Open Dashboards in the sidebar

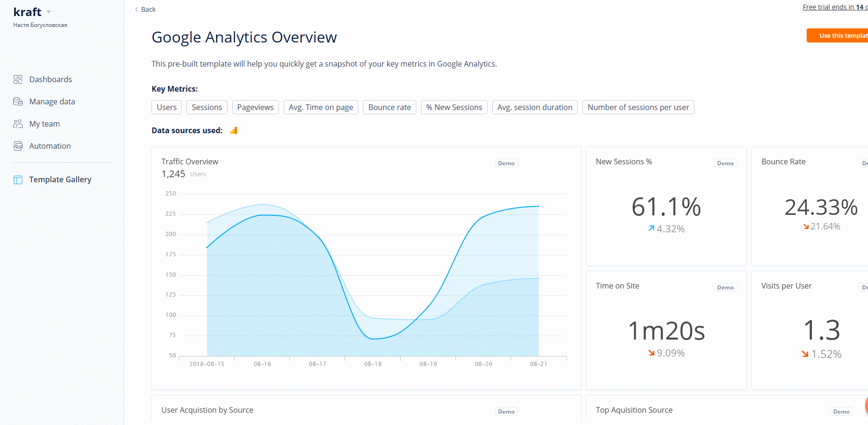point(51,79)
